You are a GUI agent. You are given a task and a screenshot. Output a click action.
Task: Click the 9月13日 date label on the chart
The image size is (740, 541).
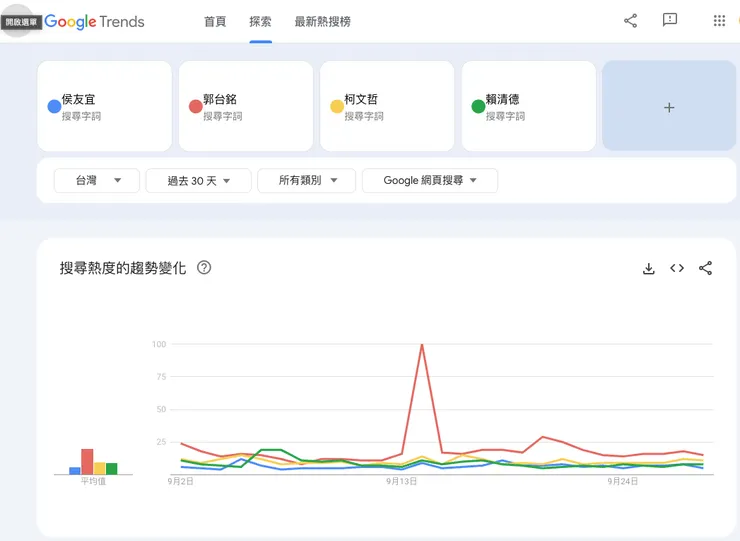click(x=401, y=482)
